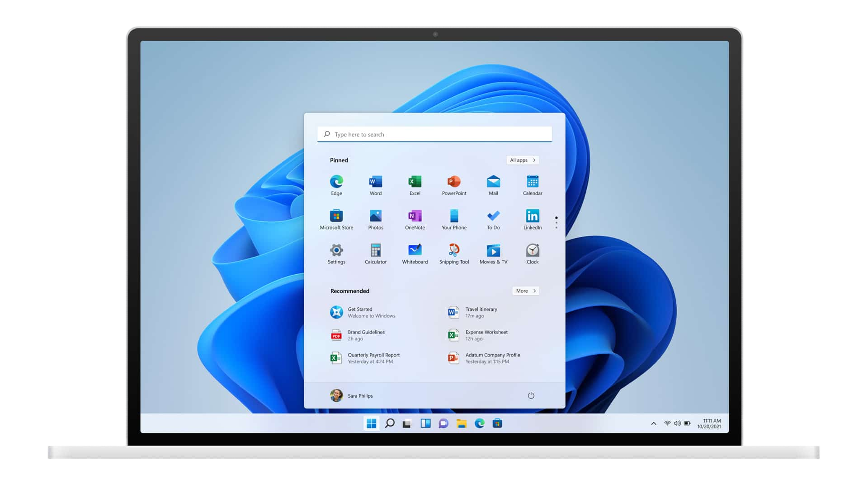Open Settings from pinned apps
This screenshot has height=488, width=868.
[336, 253]
